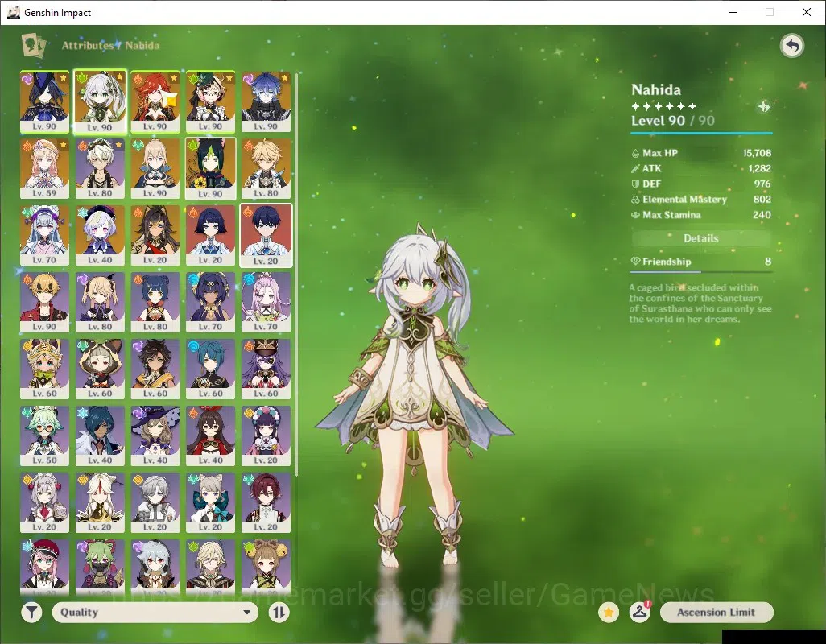The height and width of the screenshot is (644, 826).
Task: Select the blond Traveler Lv. 80 portrait
Action: click(266, 168)
